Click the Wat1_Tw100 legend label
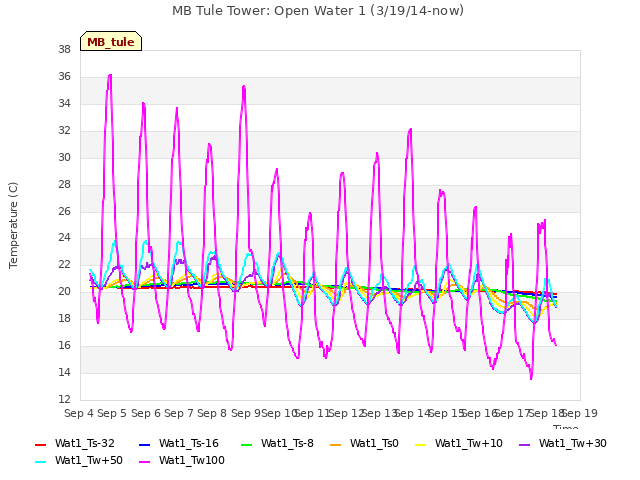The image size is (640, 480). coord(192,460)
